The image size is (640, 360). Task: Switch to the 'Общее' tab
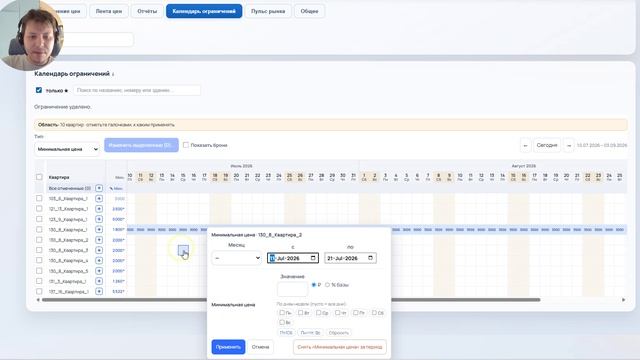click(309, 11)
